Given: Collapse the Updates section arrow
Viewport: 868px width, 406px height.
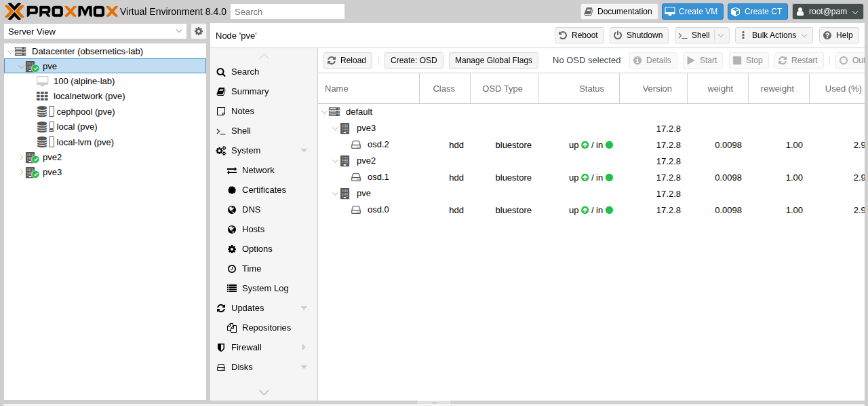Looking at the screenshot, I should [304, 308].
